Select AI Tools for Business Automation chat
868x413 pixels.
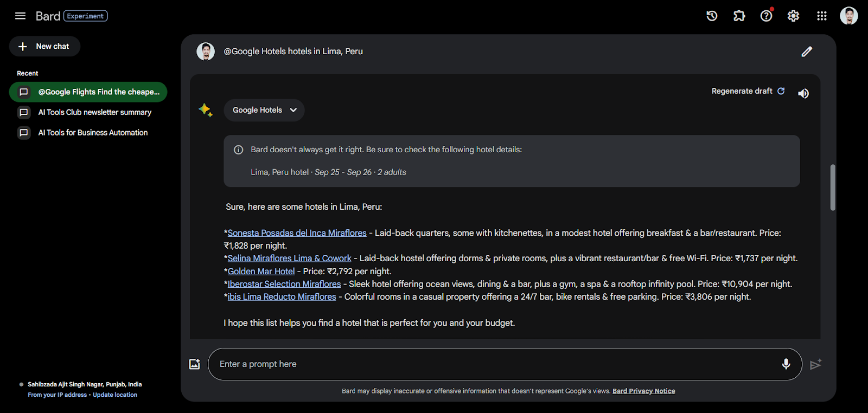click(x=93, y=132)
